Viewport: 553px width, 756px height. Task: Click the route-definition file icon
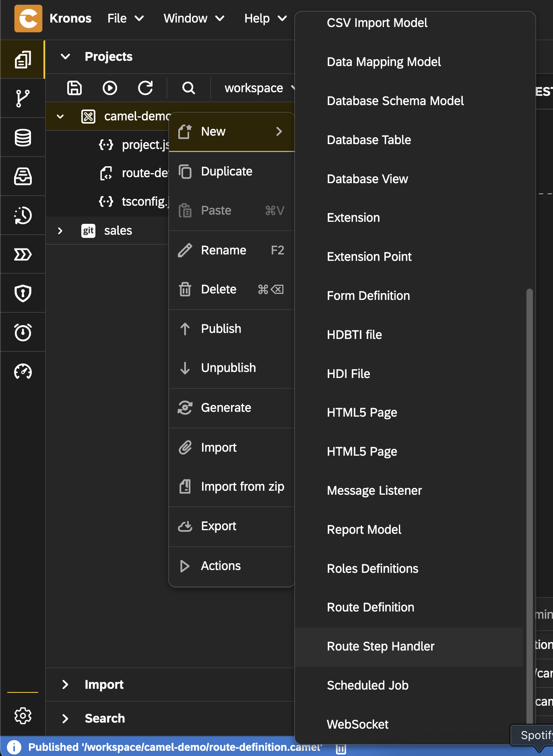pyautogui.click(x=106, y=173)
